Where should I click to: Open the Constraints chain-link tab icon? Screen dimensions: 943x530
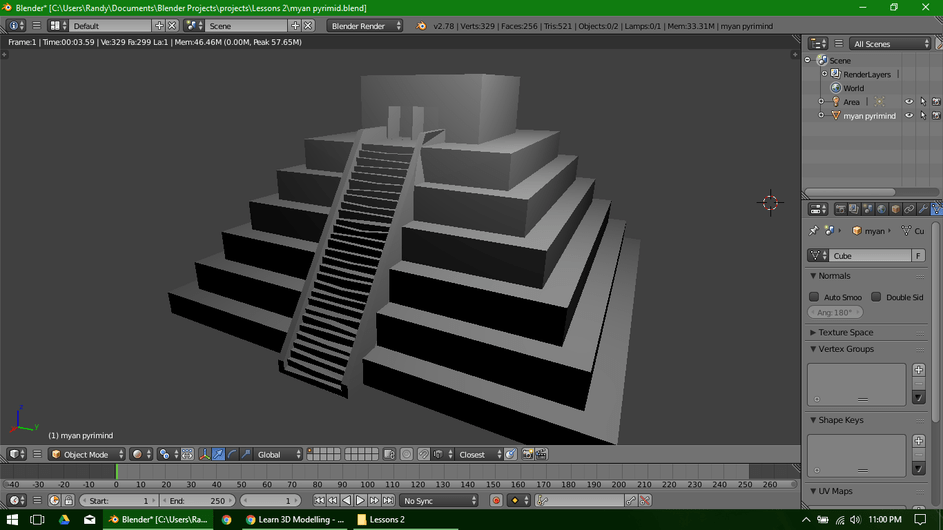tap(909, 209)
